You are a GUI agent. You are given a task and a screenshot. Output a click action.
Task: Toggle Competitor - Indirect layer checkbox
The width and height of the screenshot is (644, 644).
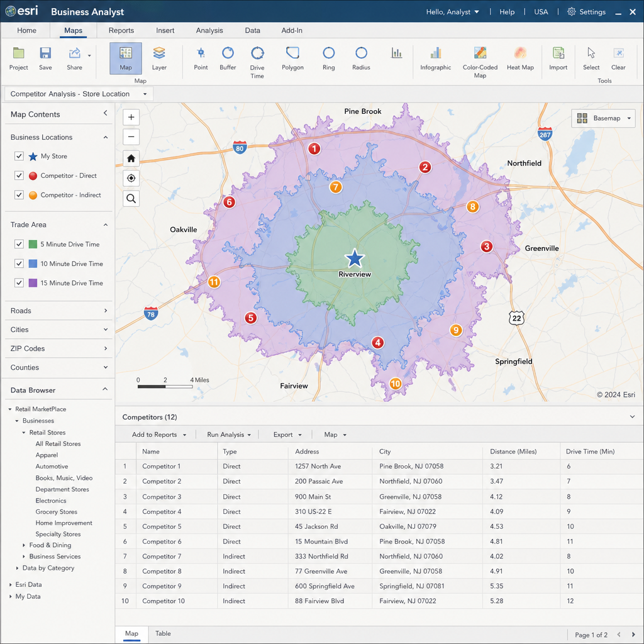[x=19, y=195]
